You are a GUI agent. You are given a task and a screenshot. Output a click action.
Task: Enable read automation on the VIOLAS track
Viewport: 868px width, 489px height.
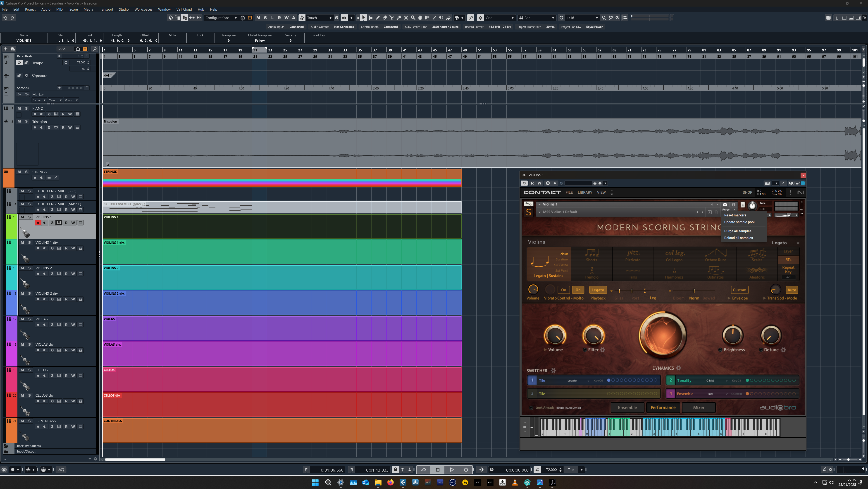pos(66,325)
